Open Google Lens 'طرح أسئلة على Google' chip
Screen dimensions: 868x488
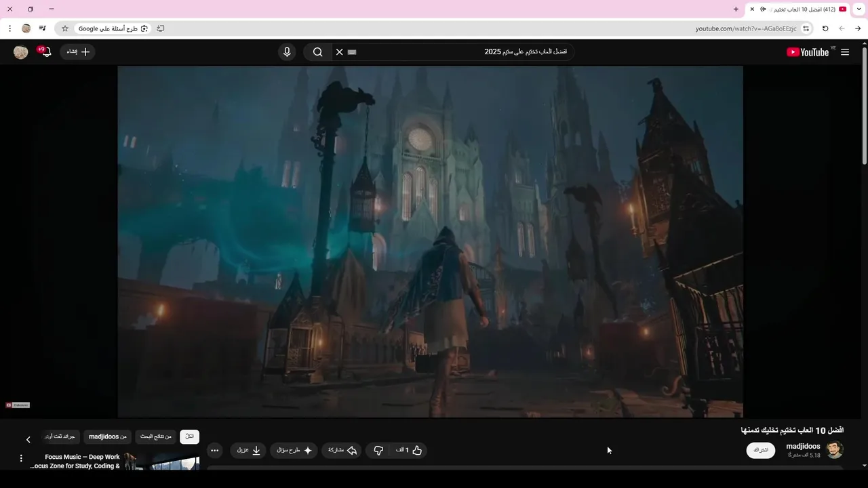click(x=113, y=28)
